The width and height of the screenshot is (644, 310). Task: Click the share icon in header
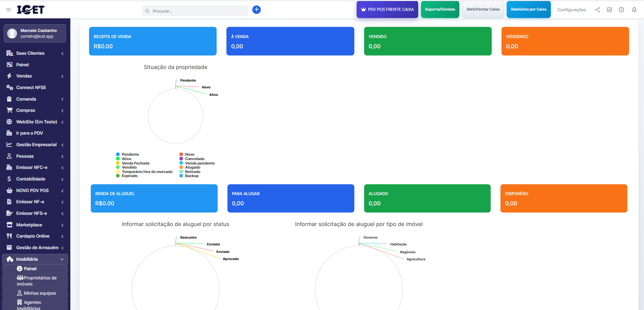(x=597, y=10)
